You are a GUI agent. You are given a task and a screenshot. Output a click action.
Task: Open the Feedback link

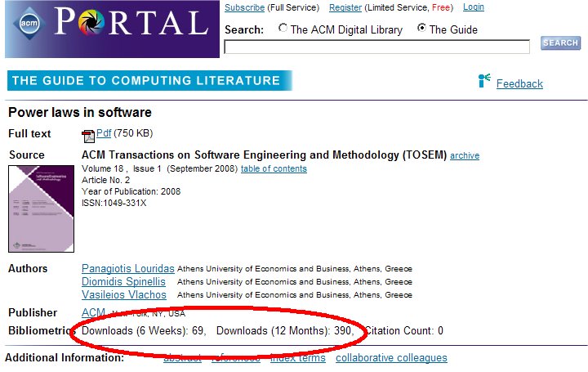(519, 83)
